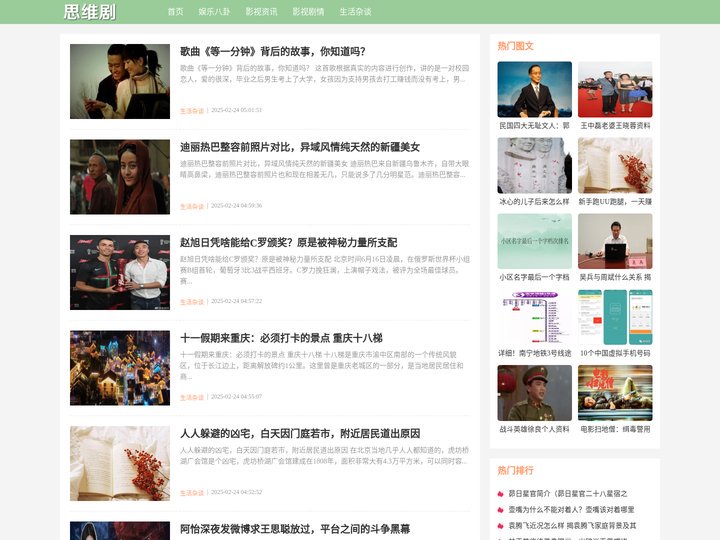Click the C罗 award photo thumbnail
720x540 pixels.
point(120,272)
